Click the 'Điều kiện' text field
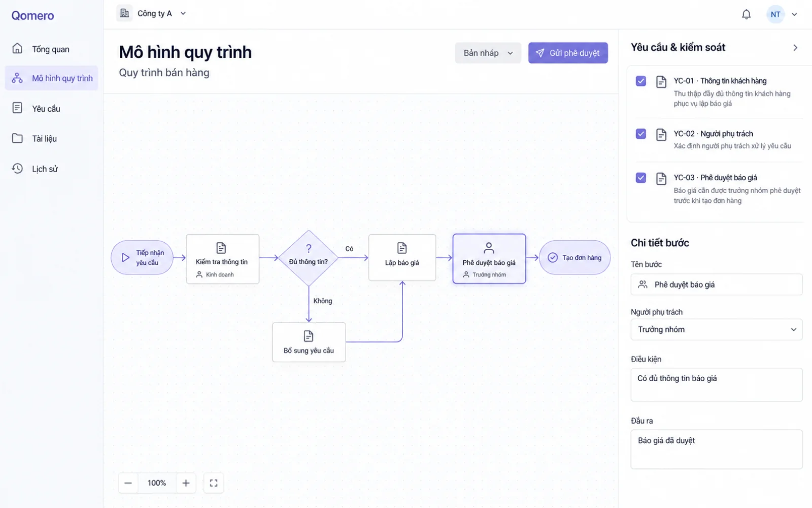The width and height of the screenshot is (812, 508). (x=717, y=385)
